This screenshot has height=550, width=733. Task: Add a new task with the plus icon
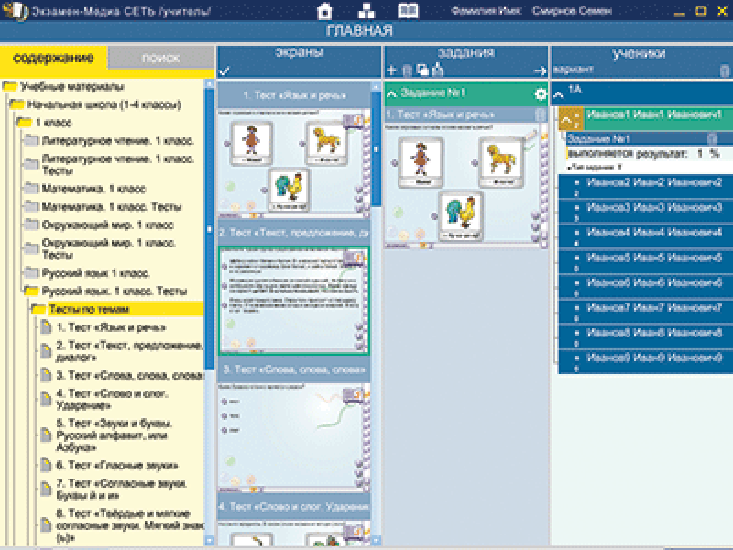[392, 70]
